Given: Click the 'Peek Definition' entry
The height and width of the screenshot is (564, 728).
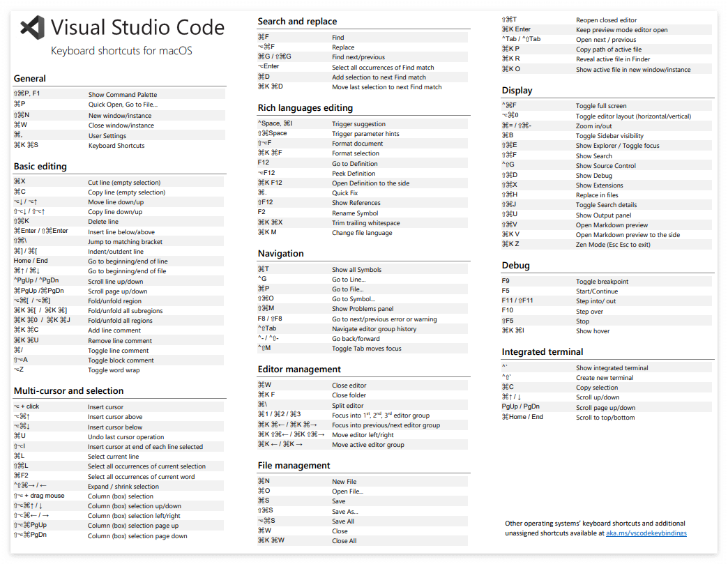Looking at the screenshot, I should pos(354,174).
